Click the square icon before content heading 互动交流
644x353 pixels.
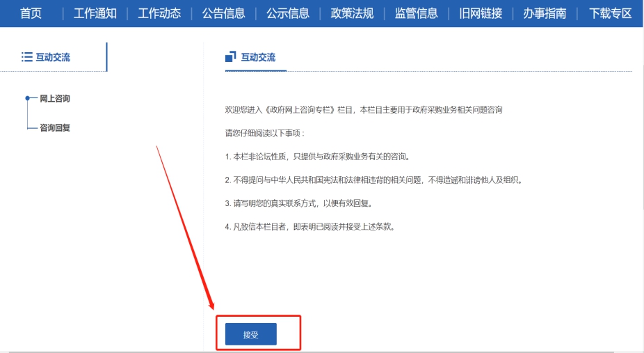pyautogui.click(x=231, y=57)
